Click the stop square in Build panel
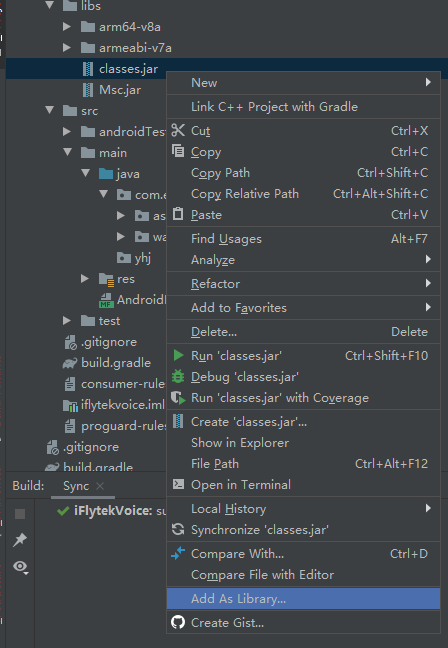The width and height of the screenshot is (448, 648). (x=20, y=514)
